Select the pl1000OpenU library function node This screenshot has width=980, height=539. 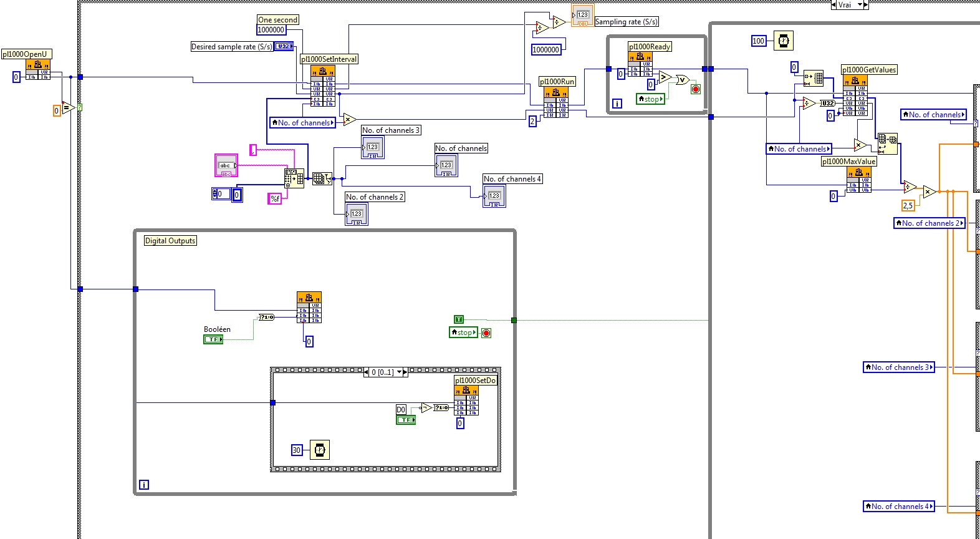(38, 70)
